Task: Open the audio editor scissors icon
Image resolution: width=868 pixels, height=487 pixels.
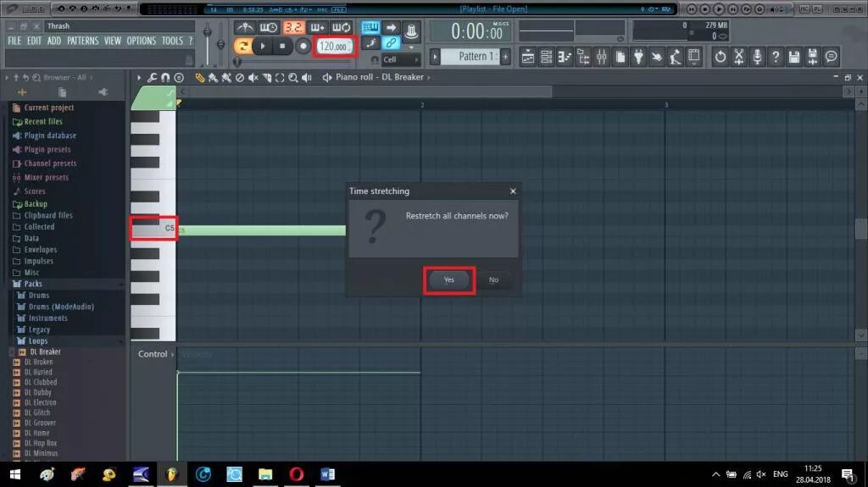Action: [x=738, y=57]
